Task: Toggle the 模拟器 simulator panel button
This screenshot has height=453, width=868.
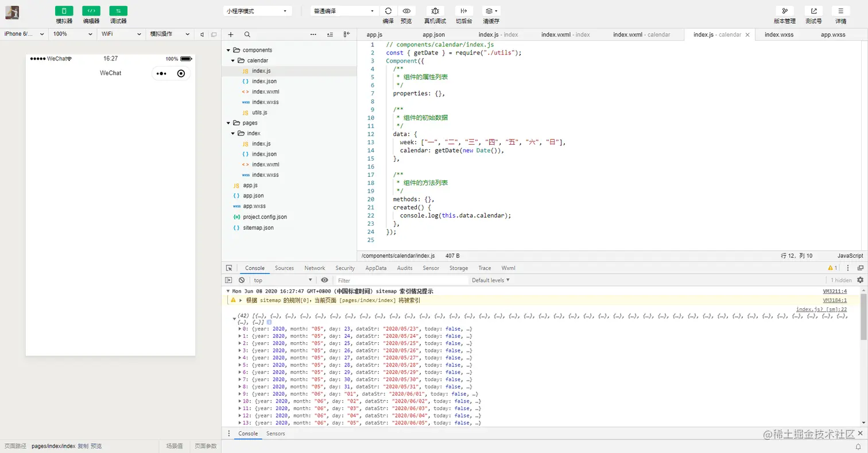Action: [64, 11]
